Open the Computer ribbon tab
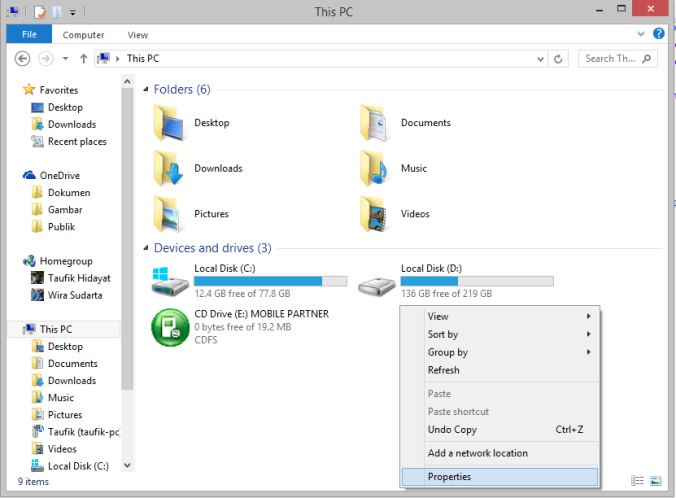676x498 pixels. [83, 35]
